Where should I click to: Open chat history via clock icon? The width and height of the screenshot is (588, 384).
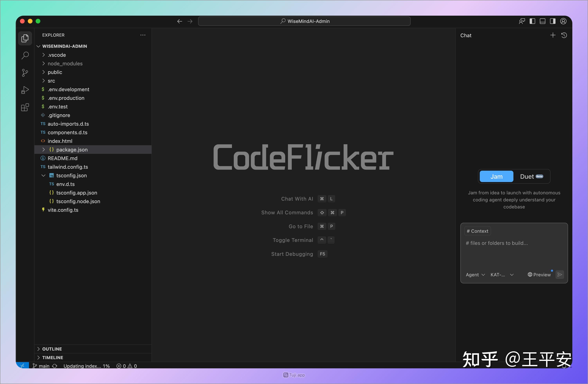564,35
